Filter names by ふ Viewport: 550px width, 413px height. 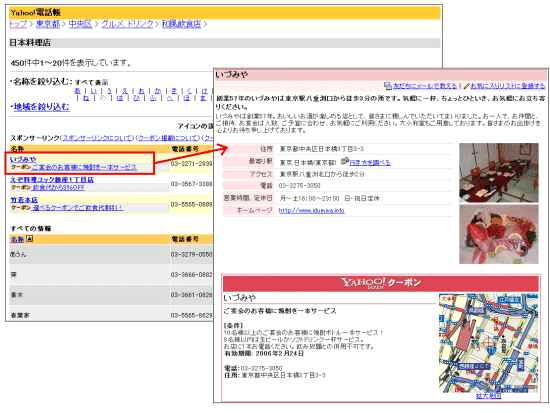(153, 98)
